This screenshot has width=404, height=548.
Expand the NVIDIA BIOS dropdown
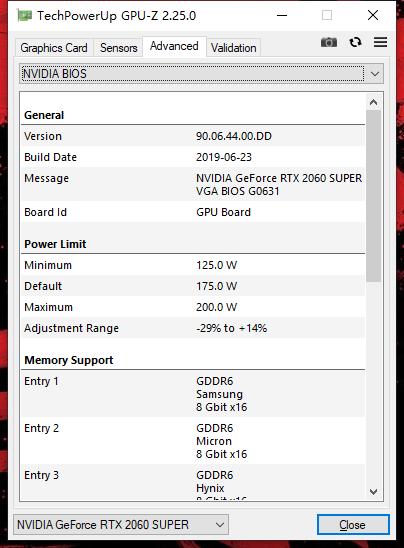pos(202,74)
